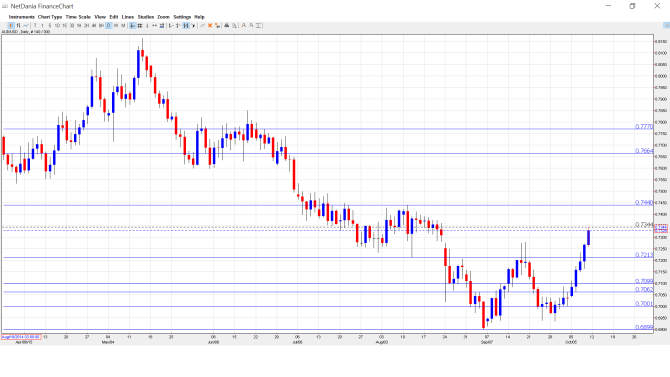Viewport: 670px width, 377px height.
Task: Open the Chart Type menu
Action: (x=50, y=17)
